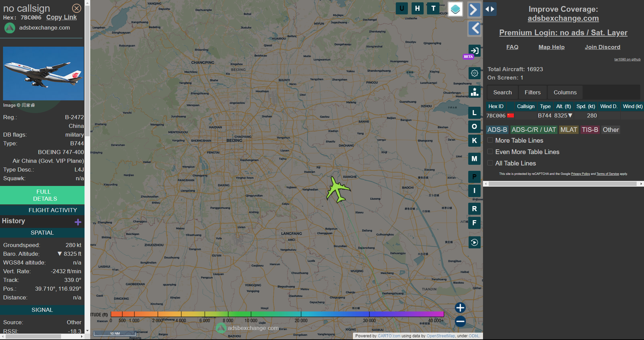
Task: Click the adsbexchange logo in info panel
Action: click(10, 28)
